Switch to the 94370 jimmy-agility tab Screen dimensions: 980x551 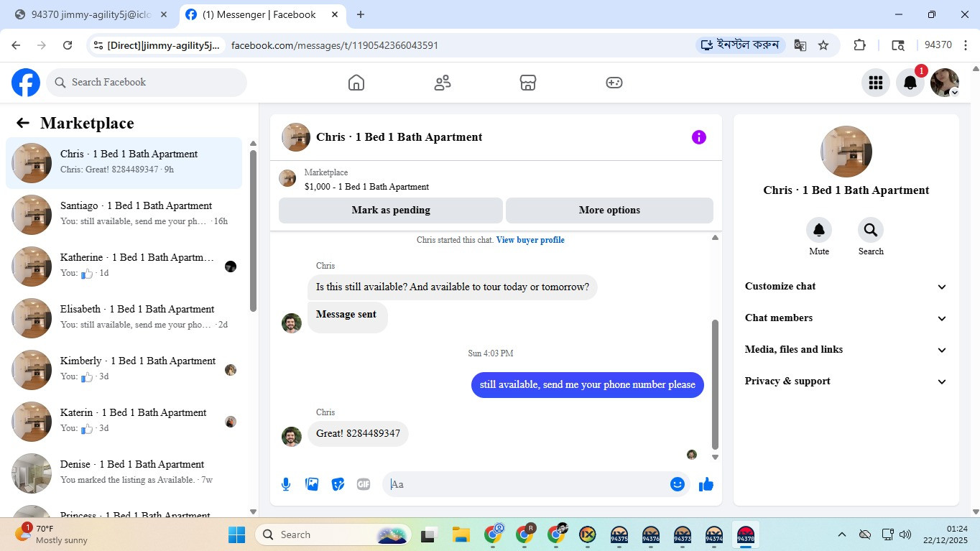(91, 14)
